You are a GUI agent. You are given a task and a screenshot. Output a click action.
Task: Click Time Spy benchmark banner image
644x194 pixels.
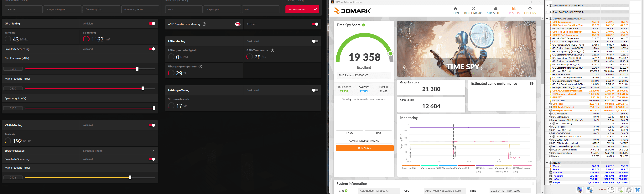[466, 49]
